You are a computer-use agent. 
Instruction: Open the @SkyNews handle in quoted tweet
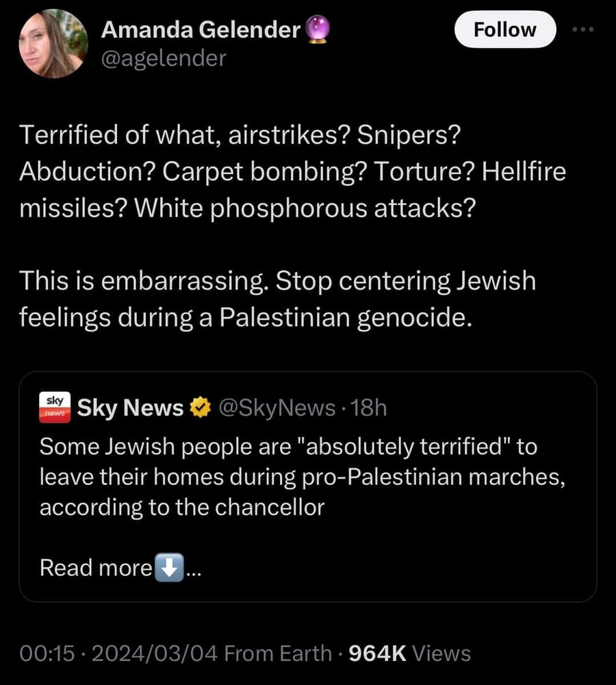(x=275, y=409)
